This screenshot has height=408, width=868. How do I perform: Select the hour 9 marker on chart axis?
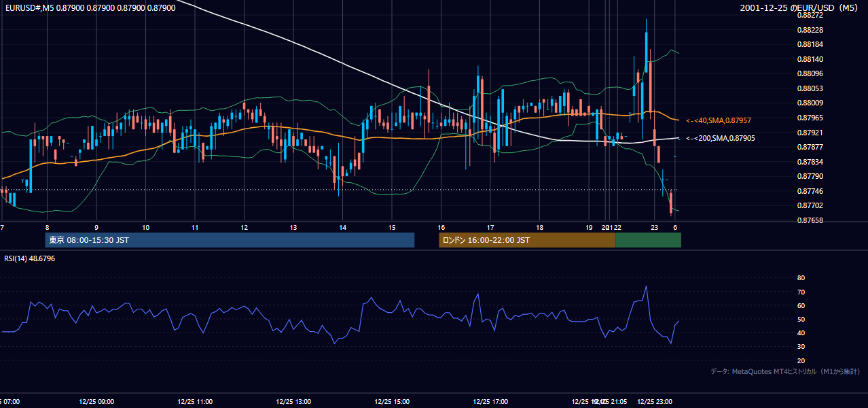point(96,227)
